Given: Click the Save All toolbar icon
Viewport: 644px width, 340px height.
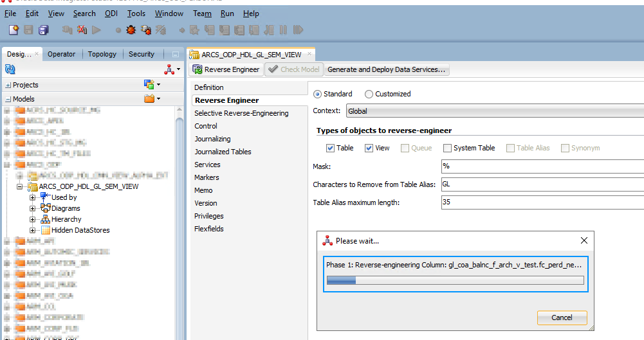Looking at the screenshot, I should point(43,30).
